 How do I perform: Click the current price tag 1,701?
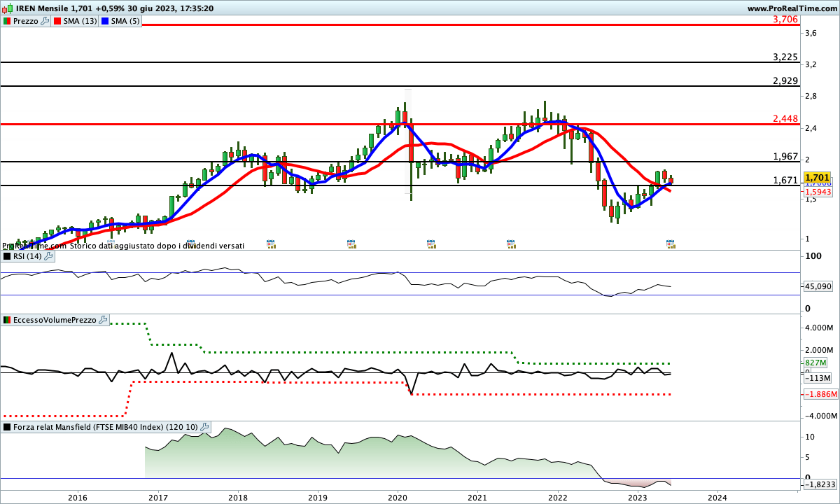(817, 178)
